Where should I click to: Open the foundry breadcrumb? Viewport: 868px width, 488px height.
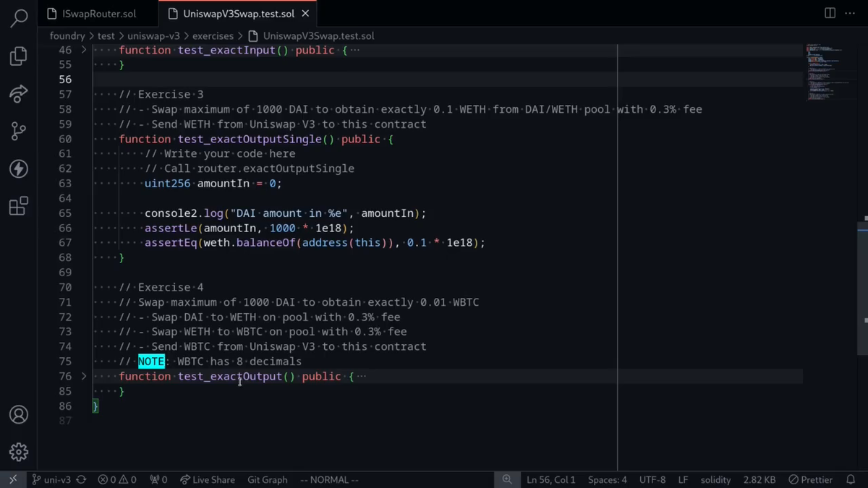[x=67, y=35]
